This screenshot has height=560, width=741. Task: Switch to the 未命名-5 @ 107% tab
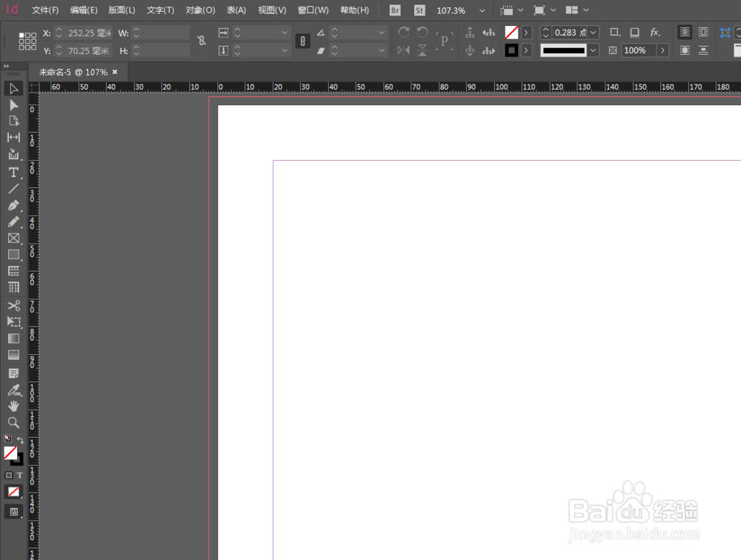[x=73, y=73]
